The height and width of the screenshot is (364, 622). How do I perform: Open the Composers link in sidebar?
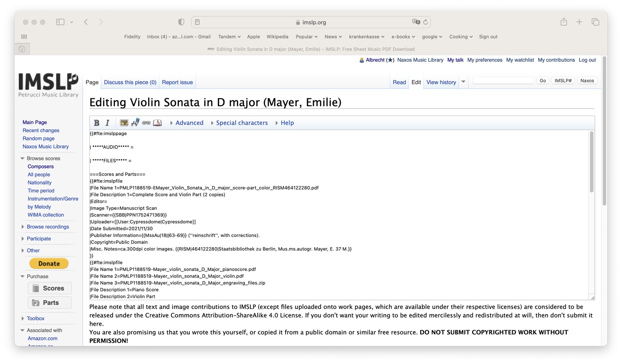(x=41, y=166)
